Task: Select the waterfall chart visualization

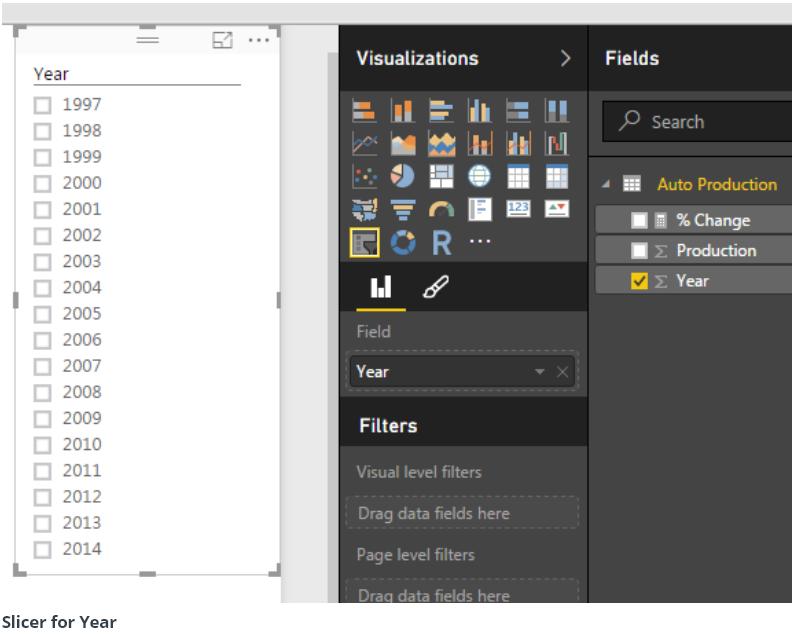Action: pos(557,144)
